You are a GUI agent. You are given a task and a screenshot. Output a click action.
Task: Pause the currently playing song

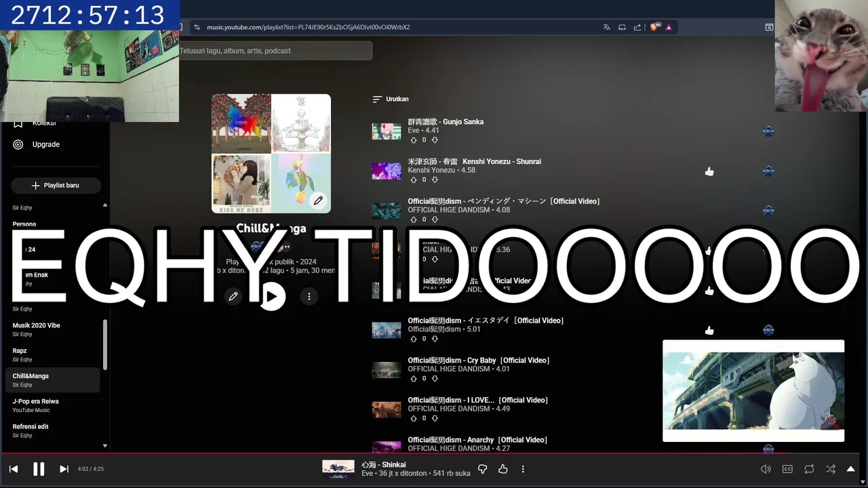coord(39,469)
